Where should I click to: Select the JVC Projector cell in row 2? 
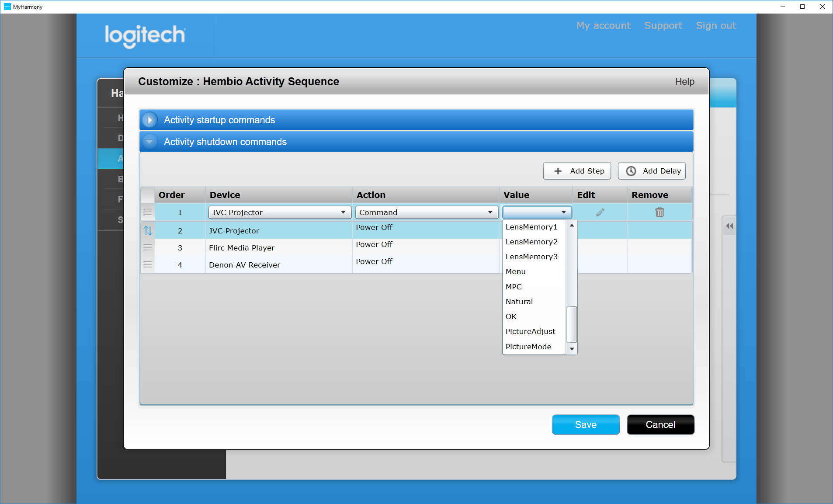tap(278, 231)
